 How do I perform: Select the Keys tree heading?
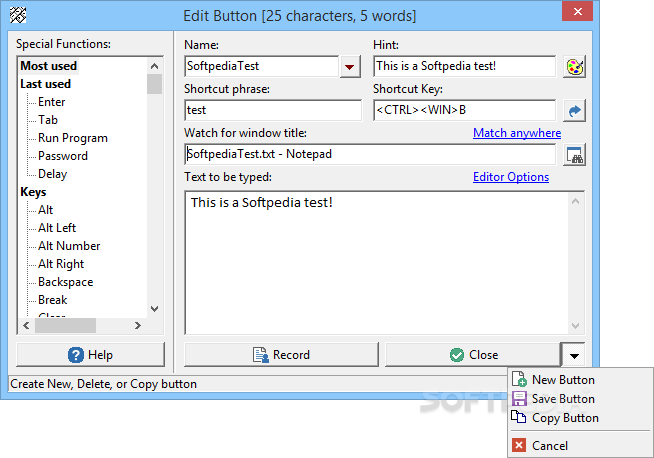pyautogui.click(x=33, y=192)
